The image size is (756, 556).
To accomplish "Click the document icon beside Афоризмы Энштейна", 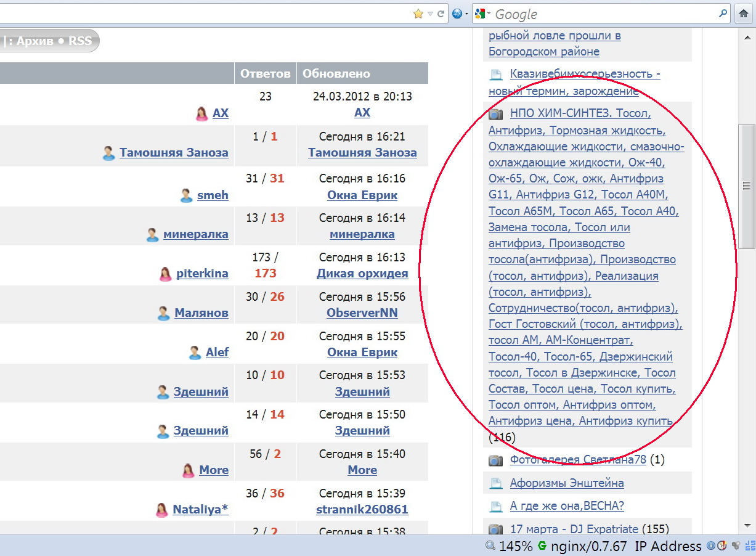I will pos(496,483).
